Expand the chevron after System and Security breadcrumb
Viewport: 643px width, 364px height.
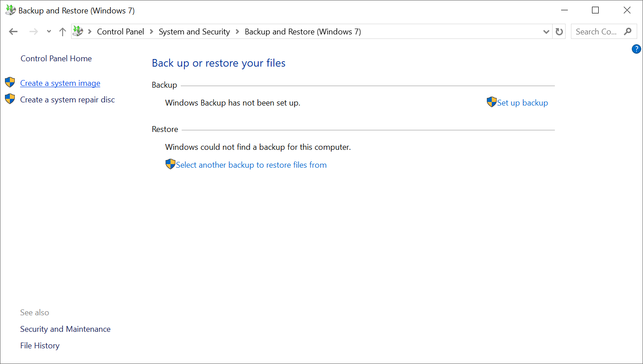pyautogui.click(x=237, y=32)
